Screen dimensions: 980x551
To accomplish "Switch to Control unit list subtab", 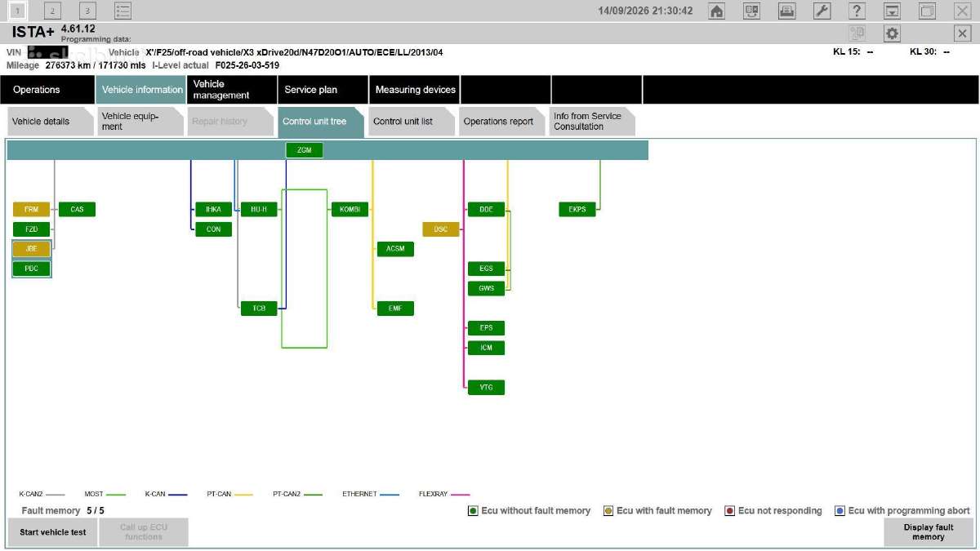I will [x=411, y=122].
